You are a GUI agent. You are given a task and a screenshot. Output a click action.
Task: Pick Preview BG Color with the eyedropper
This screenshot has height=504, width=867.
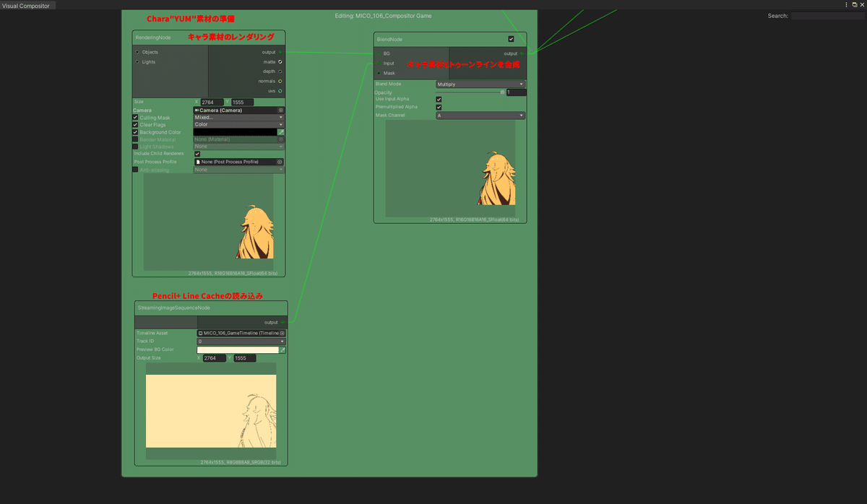point(283,349)
